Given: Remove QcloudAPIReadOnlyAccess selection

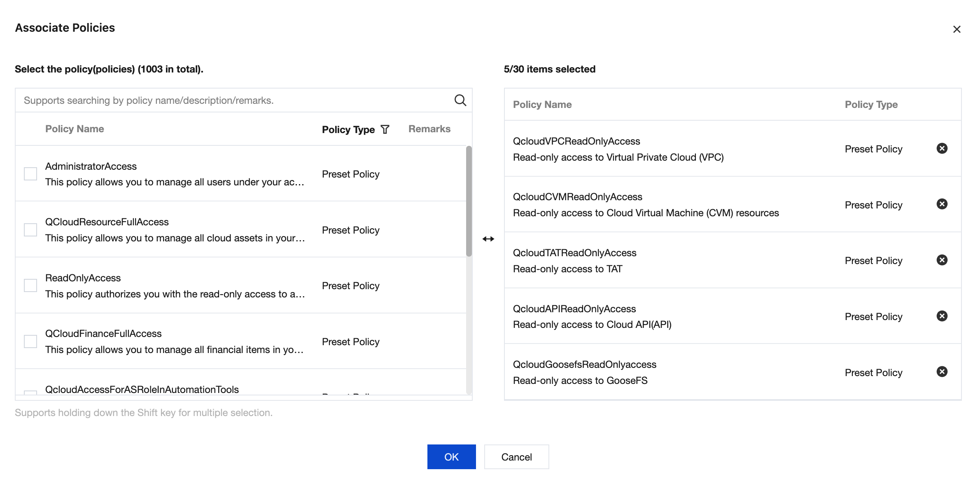Looking at the screenshot, I should click(x=942, y=316).
